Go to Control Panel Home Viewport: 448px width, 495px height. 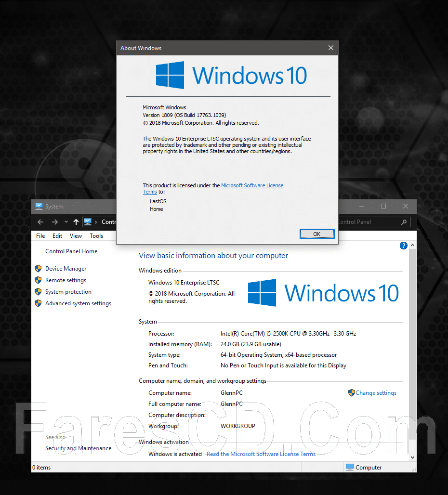pyautogui.click(x=71, y=251)
